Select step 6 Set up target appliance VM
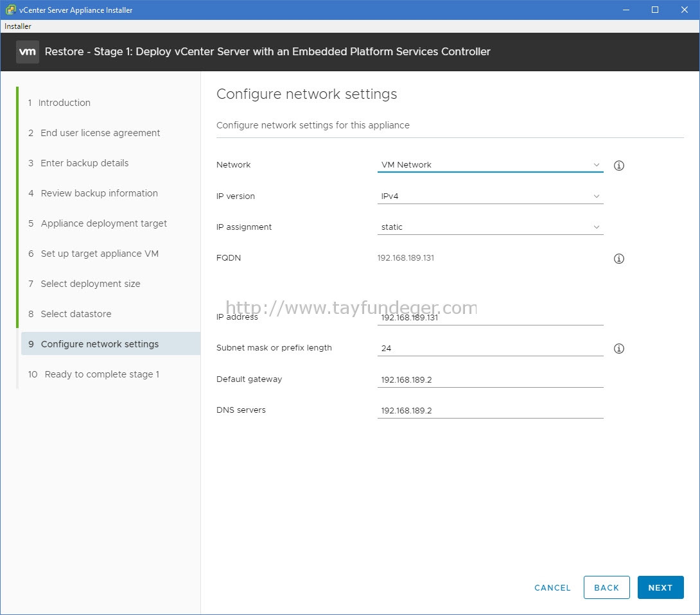 click(x=94, y=254)
